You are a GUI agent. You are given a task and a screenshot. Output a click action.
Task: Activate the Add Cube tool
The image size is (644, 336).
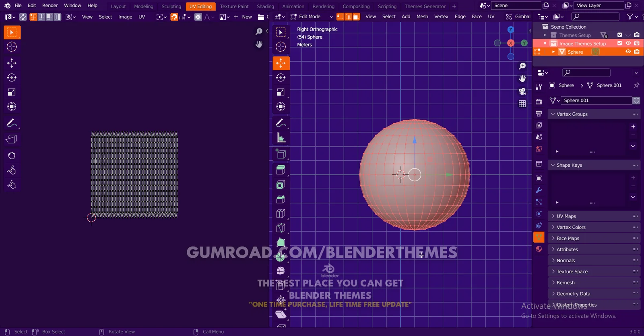click(x=281, y=154)
